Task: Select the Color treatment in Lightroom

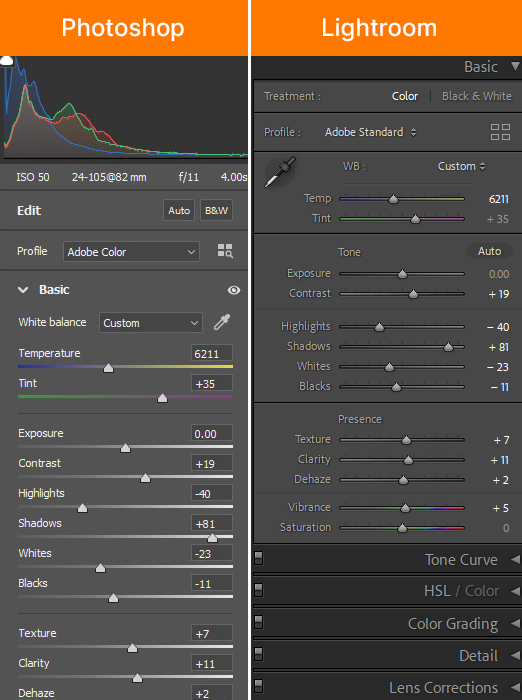Action: pos(405,96)
